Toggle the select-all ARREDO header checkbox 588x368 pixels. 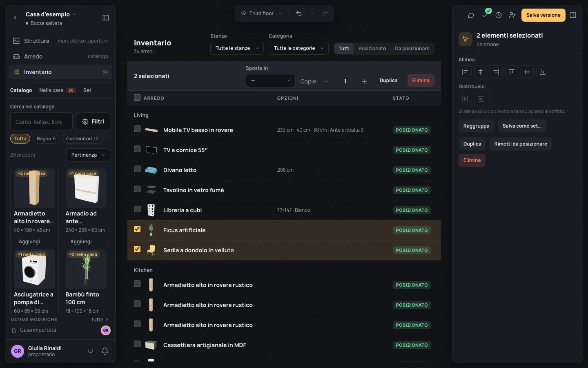point(137,97)
